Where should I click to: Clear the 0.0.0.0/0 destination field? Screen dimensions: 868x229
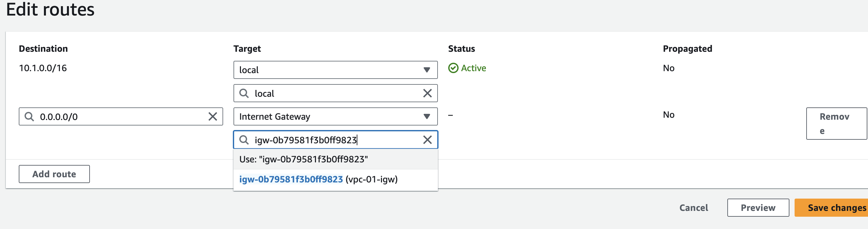(212, 116)
